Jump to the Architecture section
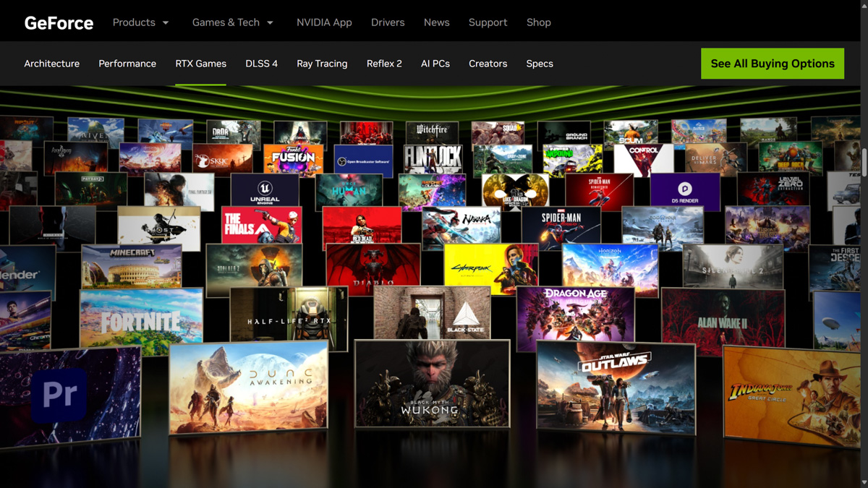Viewport: 868px width, 488px height. point(51,64)
